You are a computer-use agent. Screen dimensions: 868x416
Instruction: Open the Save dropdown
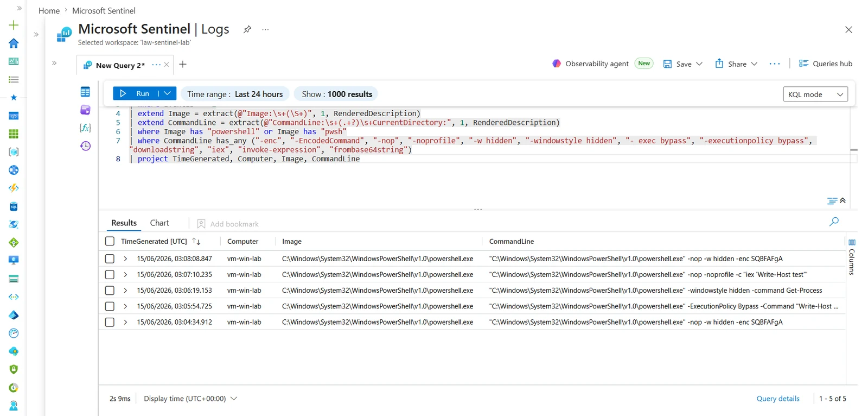tap(699, 64)
